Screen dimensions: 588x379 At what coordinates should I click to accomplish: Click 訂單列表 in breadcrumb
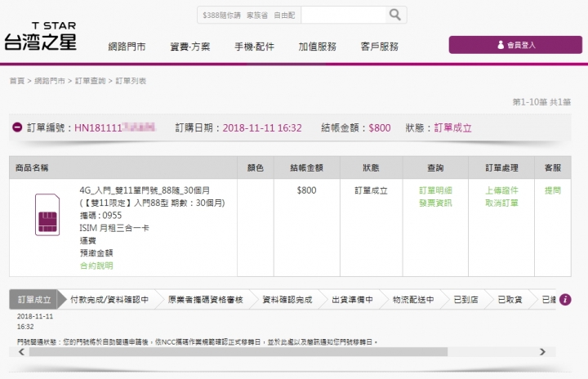131,81
